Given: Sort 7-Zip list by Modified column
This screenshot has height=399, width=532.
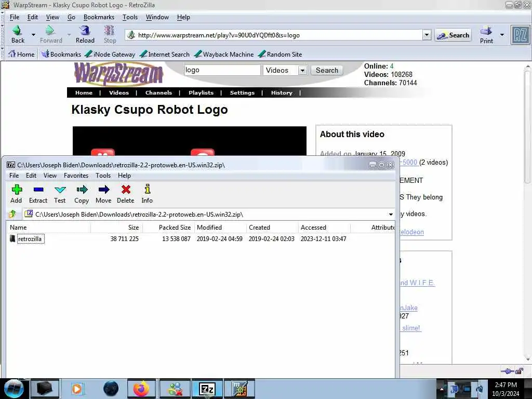Looking at the screenshot, I should [220, 228].
